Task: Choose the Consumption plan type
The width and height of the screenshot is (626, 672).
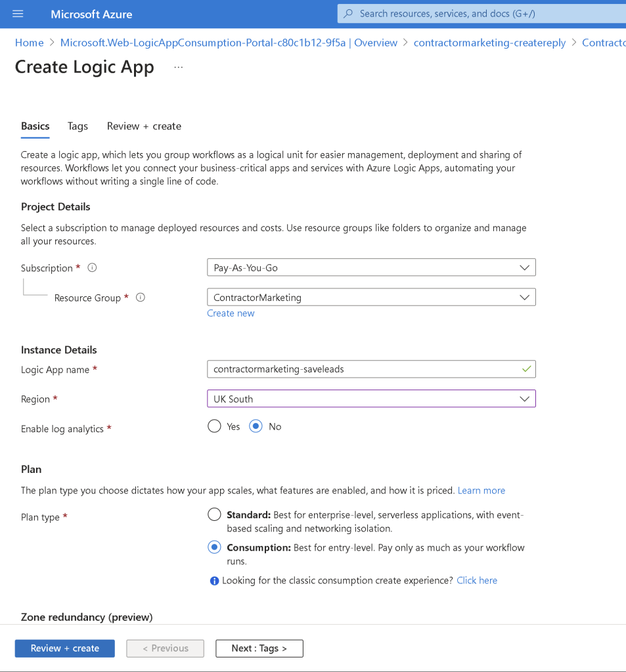Action: pos(214,547)
